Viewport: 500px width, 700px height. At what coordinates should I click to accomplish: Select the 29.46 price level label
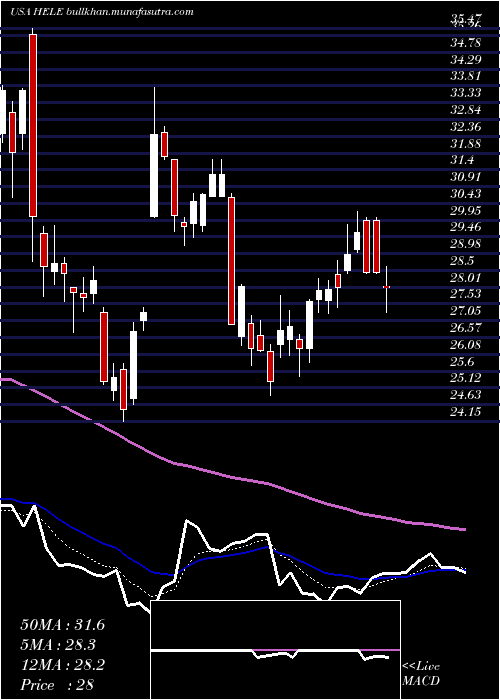(466, 227)
